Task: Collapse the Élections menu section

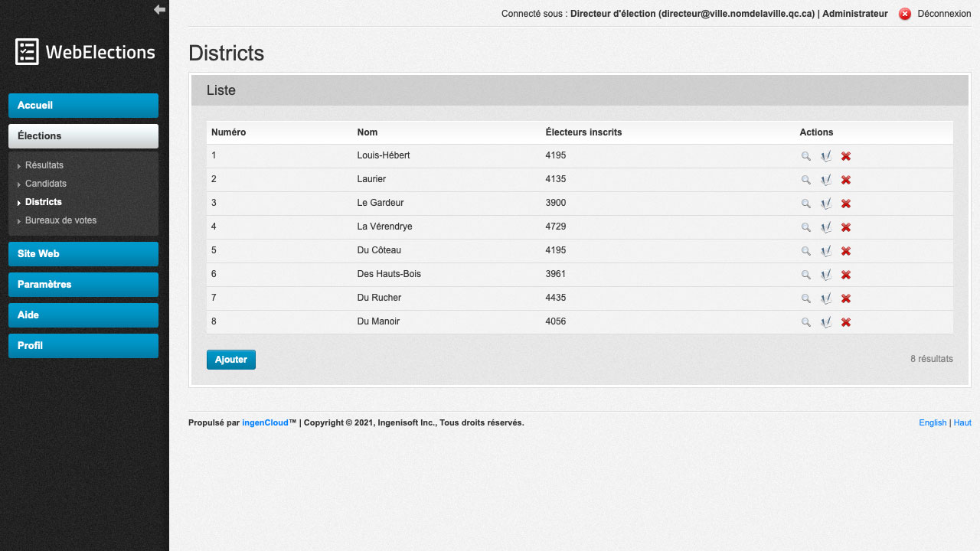Action: point(83,136)
